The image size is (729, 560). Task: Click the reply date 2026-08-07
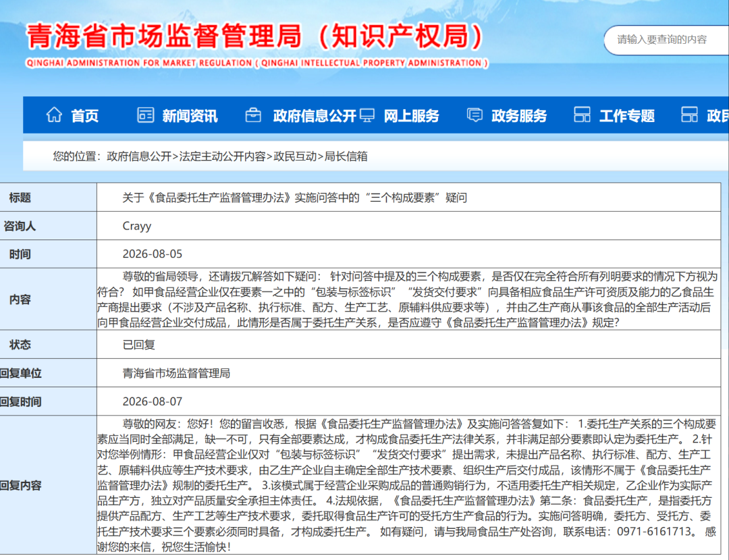pyautogui.click(x=153, y=401)
